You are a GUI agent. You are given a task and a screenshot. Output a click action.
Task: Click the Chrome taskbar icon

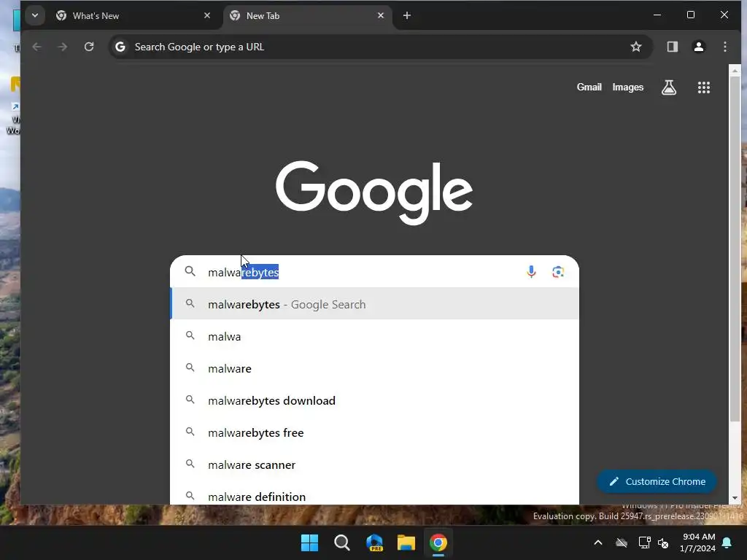point(438,542)
